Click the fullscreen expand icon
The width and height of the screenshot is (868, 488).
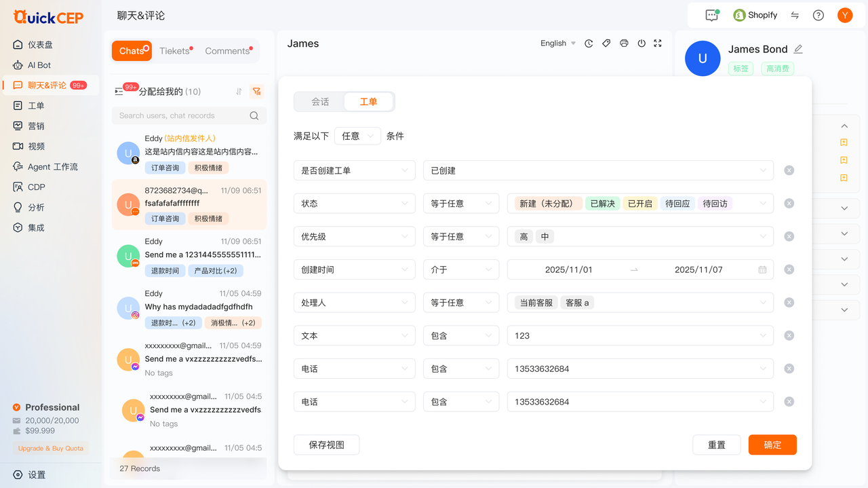(x=657, y=43)
